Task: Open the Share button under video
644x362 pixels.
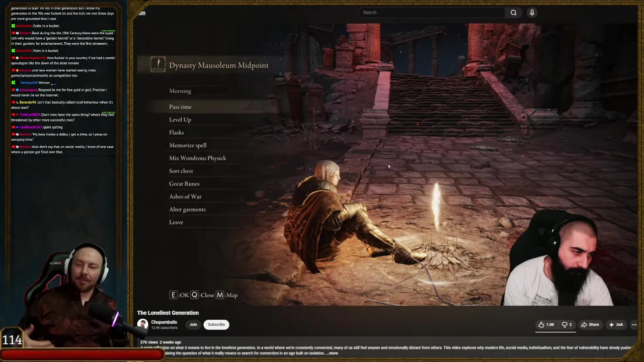Action: [590, 325]
